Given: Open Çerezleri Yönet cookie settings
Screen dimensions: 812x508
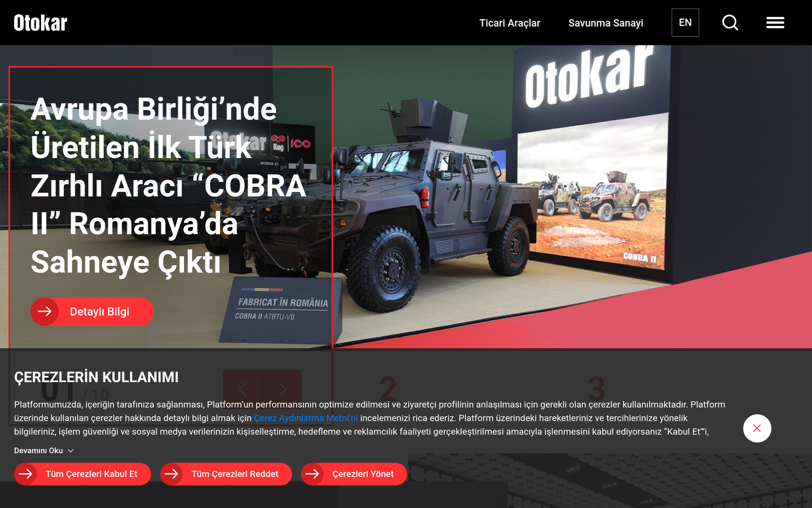Looking at the screenshot, I should point(354,474).
